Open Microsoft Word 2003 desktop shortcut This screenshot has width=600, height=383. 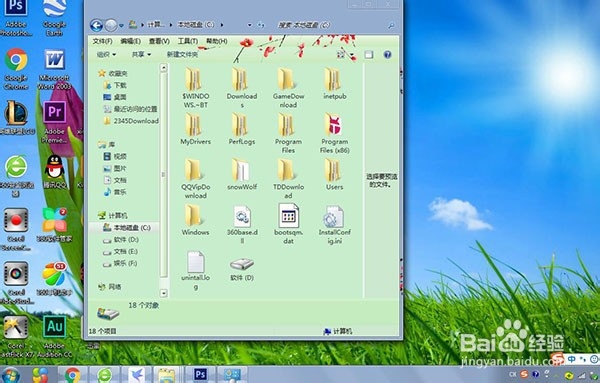[54, 69]
